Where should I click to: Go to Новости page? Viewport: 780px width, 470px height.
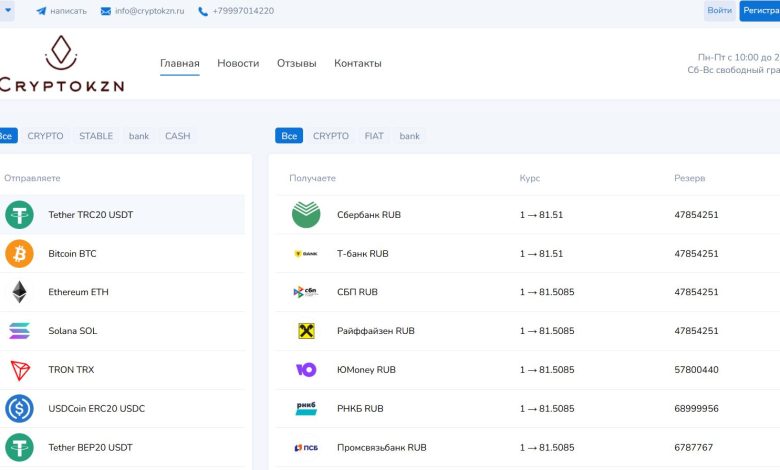pyautogui.click(x=238, y=63)
